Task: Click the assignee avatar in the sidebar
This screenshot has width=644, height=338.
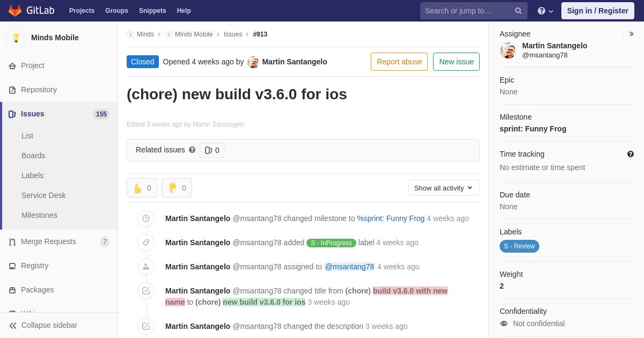Action: tap(508, 50)
